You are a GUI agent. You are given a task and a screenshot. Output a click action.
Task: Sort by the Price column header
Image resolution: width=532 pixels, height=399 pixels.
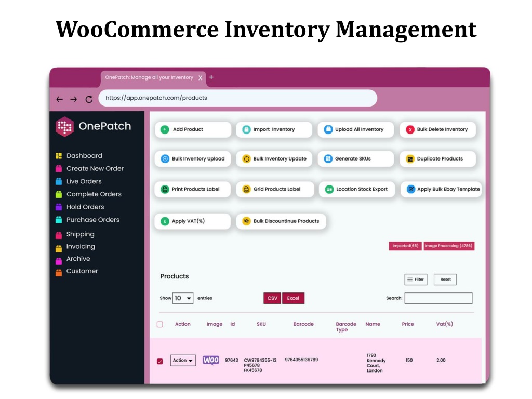(408, 324)
